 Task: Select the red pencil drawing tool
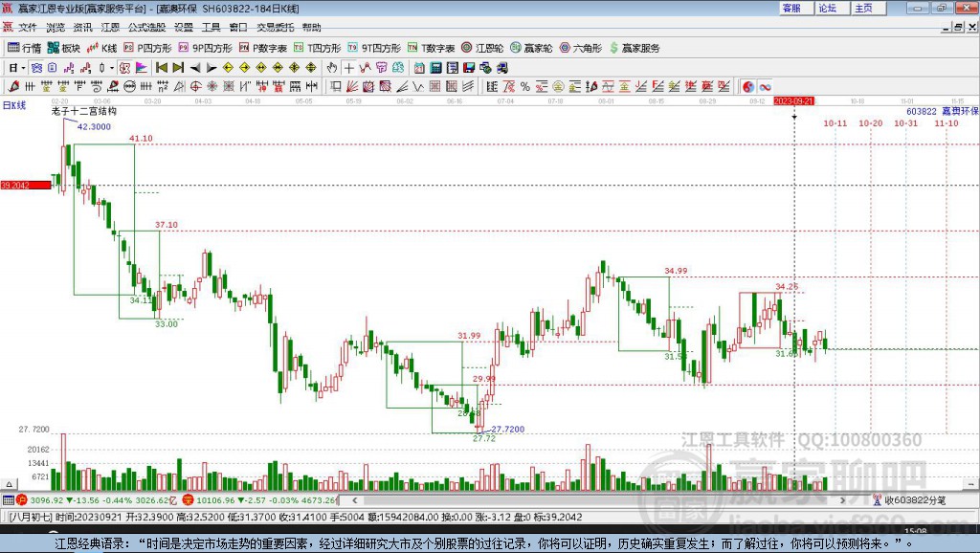click(13, 87)
